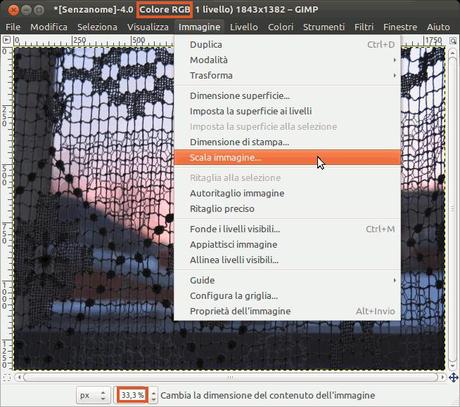This screenshot has height=407, width=460.
Task: Choose Scala immagine... from the menu
Action: point(287,157)
